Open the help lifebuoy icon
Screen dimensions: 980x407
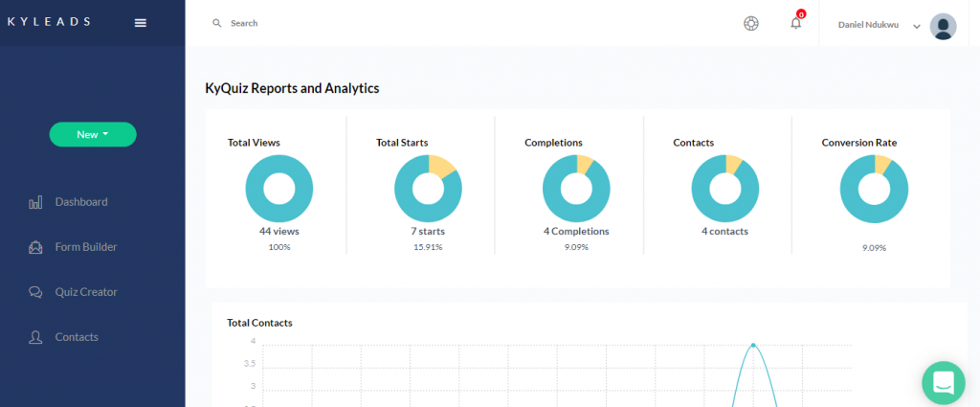pos(751,23)
